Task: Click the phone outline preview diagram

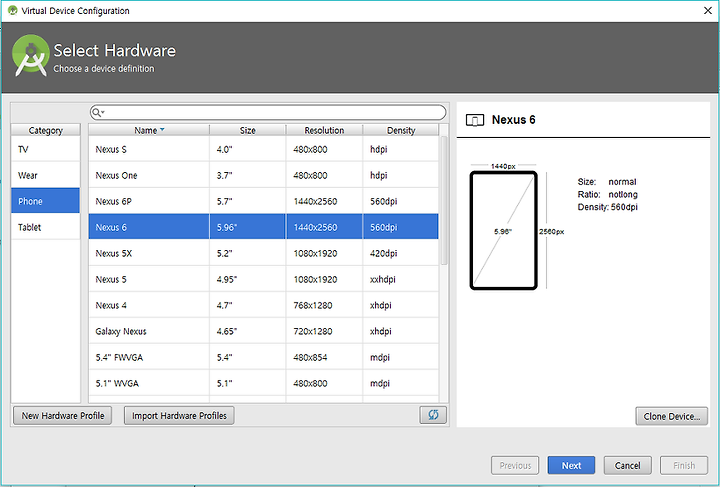Action: 504,230
